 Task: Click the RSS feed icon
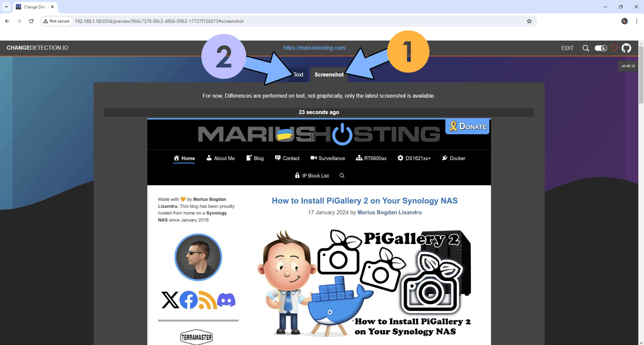(x=207, y=300)
